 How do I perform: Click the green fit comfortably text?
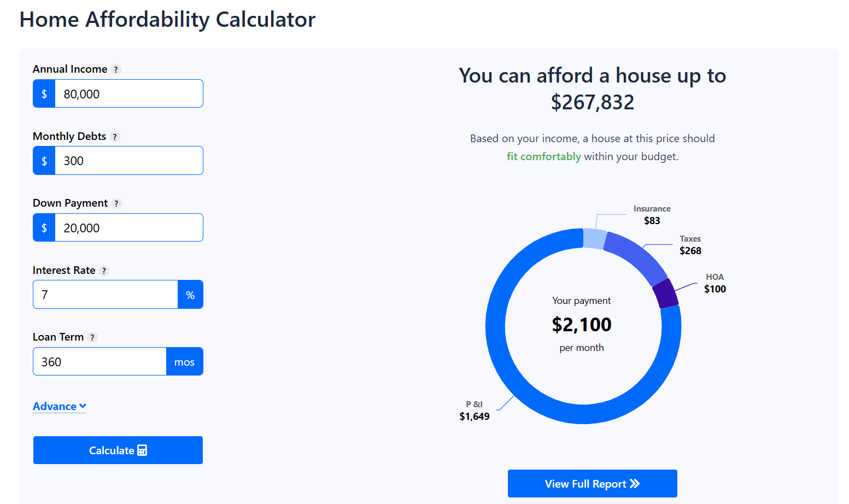(x=544, y=156)
